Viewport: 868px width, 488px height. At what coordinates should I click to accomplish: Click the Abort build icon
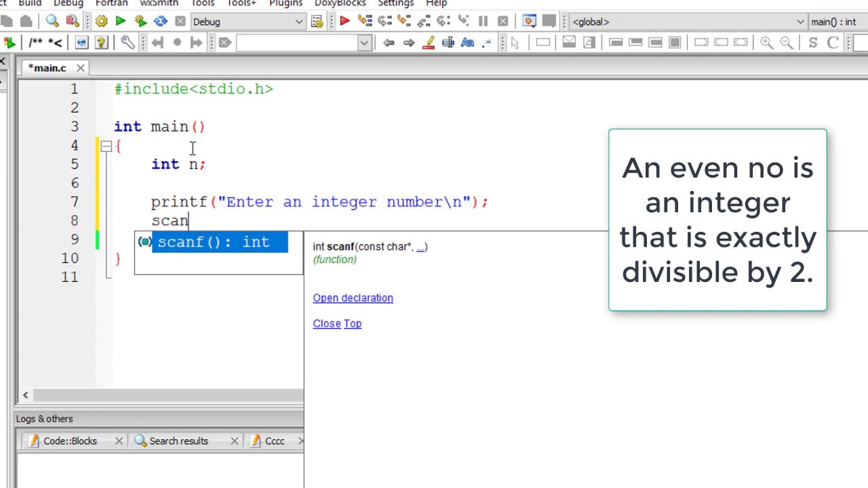click(x=180, y=22)
